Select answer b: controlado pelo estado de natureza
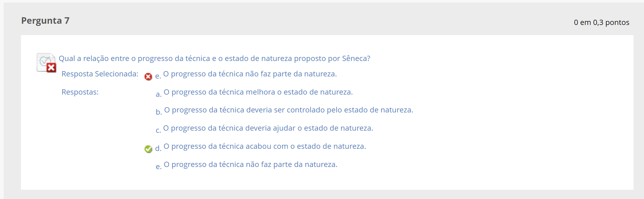 [x=289, y=110]
